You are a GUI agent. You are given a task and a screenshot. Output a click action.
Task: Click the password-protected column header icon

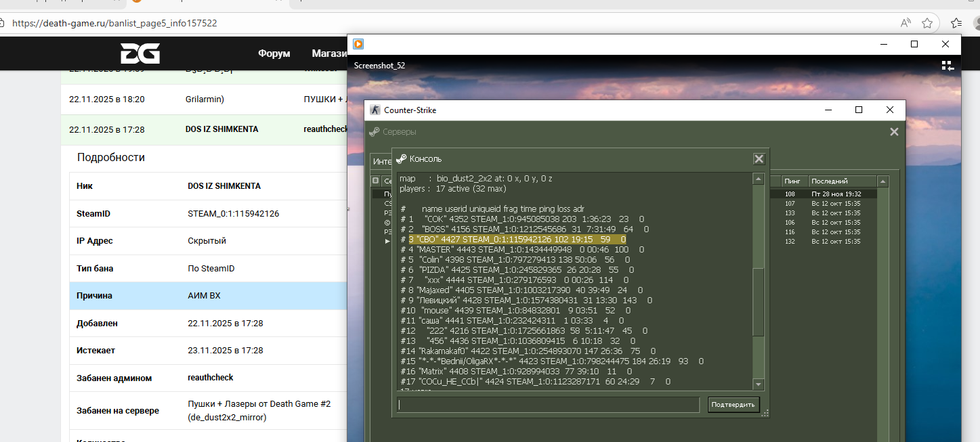(376, 181)
